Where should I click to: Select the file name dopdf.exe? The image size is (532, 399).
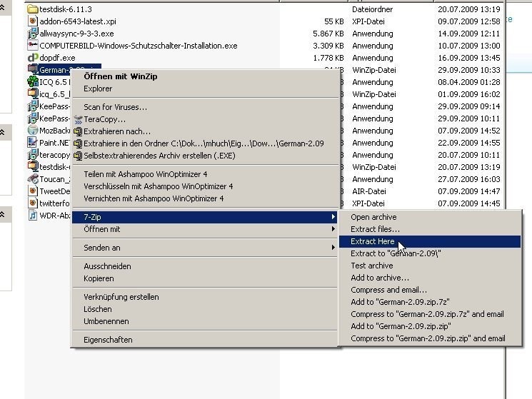click(x=57, y=58)
